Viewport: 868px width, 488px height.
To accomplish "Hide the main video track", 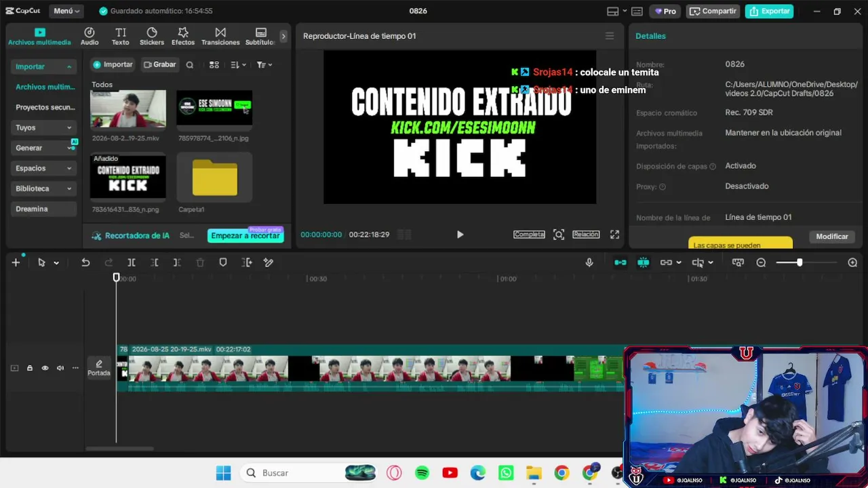I will 45,368.
